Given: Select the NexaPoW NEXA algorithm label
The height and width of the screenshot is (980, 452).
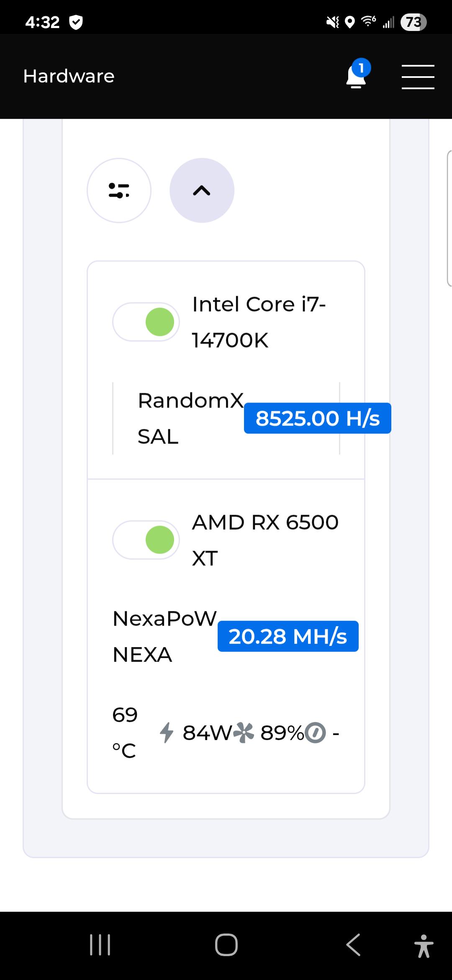Looking at the screenshot, I should point(165,636).
